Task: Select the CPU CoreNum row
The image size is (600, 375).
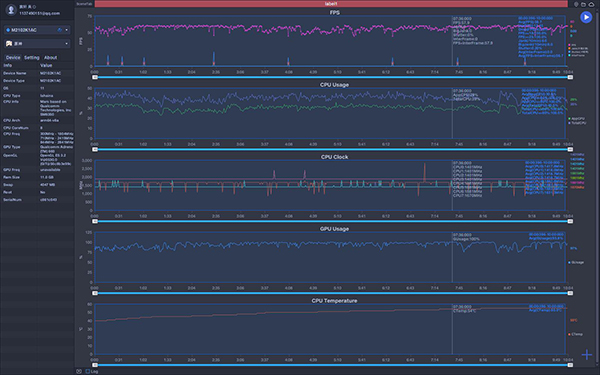Action: pos(37,128)
